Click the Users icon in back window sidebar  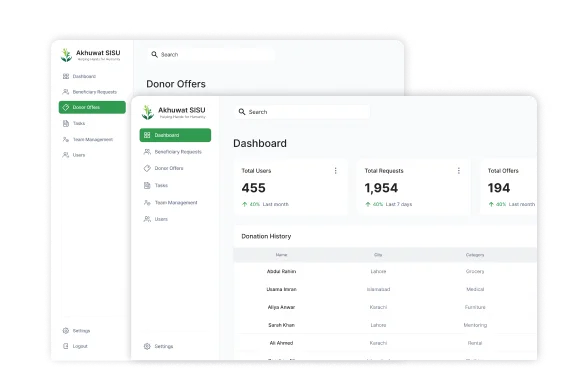[66, 154]
